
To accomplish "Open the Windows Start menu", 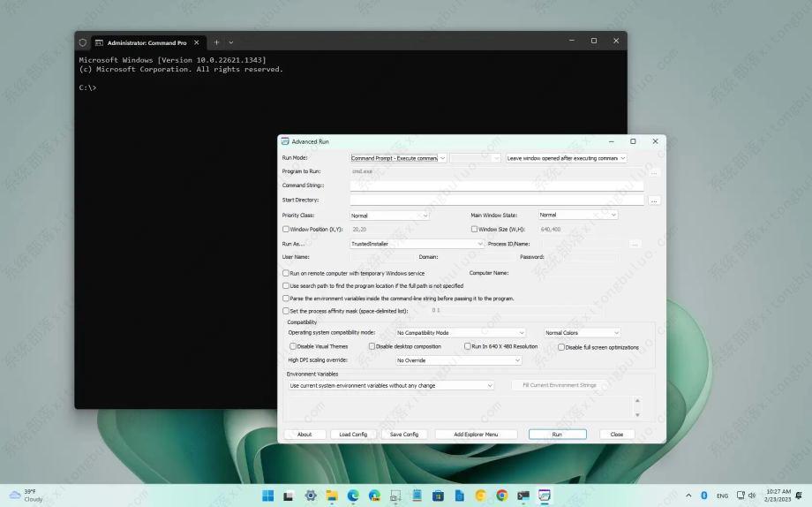I will click(x=267, y=496).
